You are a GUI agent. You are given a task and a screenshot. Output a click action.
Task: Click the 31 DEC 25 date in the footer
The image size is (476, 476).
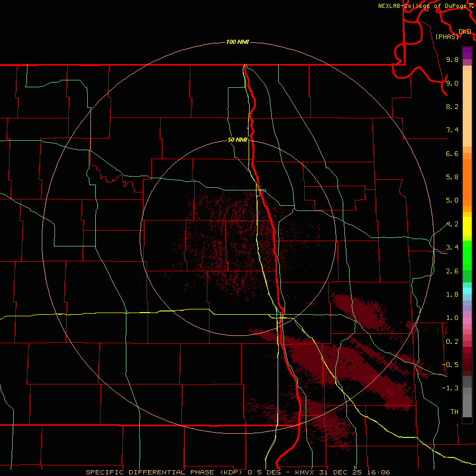click(x=341, y=472)
